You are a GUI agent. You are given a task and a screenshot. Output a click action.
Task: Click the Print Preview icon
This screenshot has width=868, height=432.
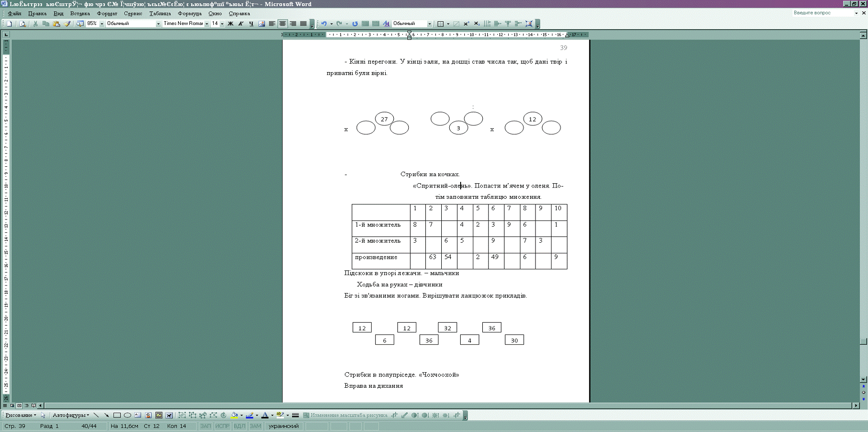(23, 24)
